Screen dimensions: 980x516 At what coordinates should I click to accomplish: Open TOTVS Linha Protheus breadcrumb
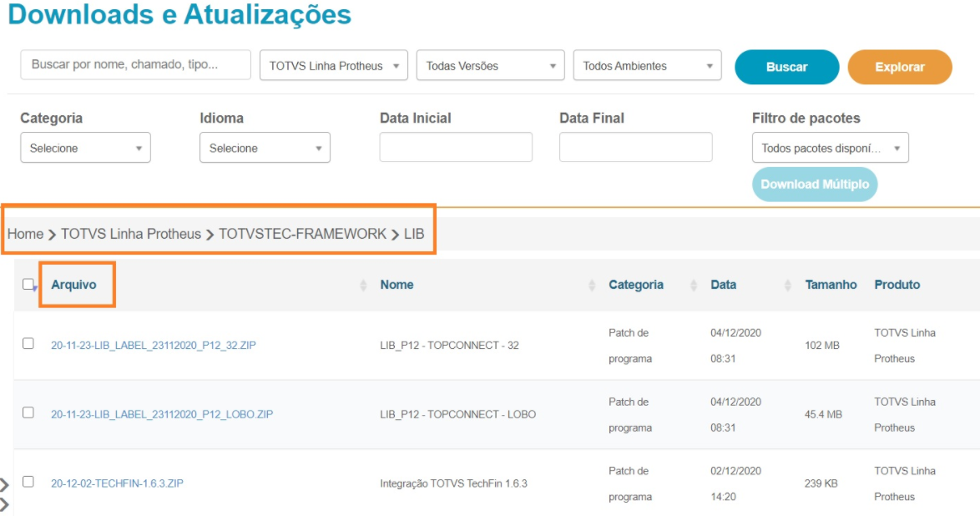(130, 234)
